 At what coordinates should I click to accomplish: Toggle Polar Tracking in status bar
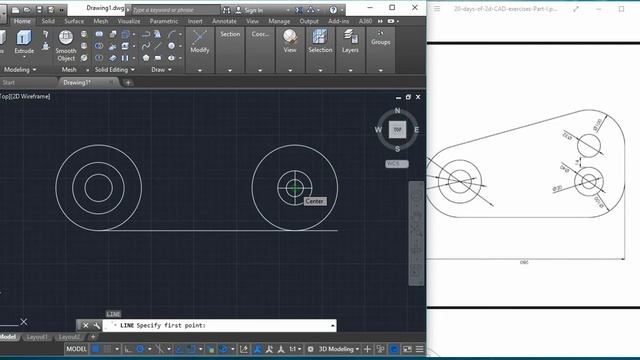(x=140, y=349)
